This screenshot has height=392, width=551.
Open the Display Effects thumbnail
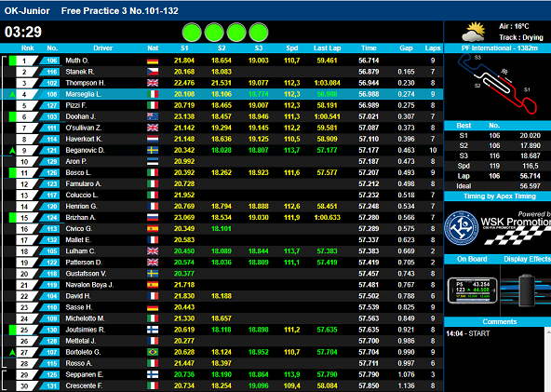pyautogui.click(x=526, y=291)
